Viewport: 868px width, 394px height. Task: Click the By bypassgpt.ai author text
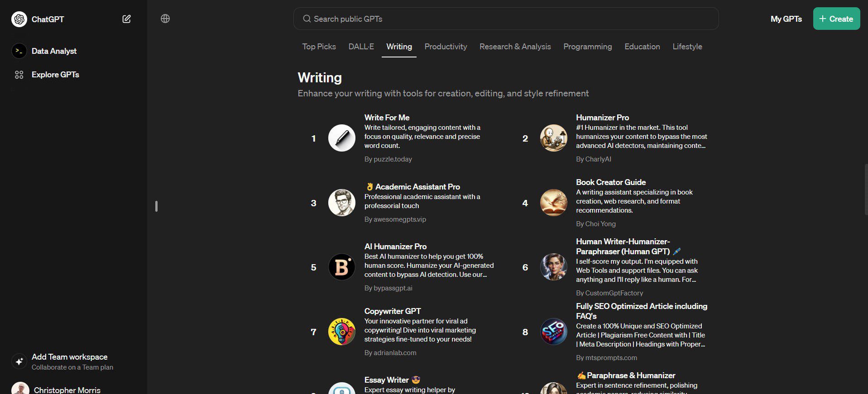pos(388,288)
